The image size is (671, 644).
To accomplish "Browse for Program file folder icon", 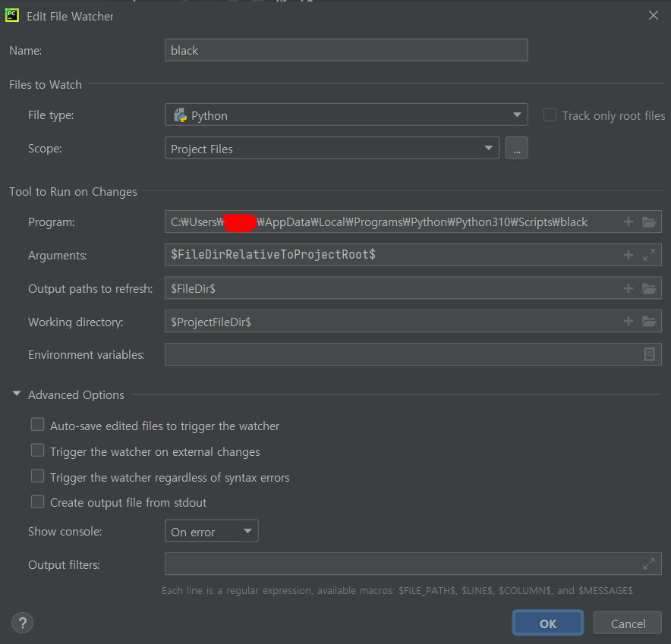I will [x=649, y=221].
